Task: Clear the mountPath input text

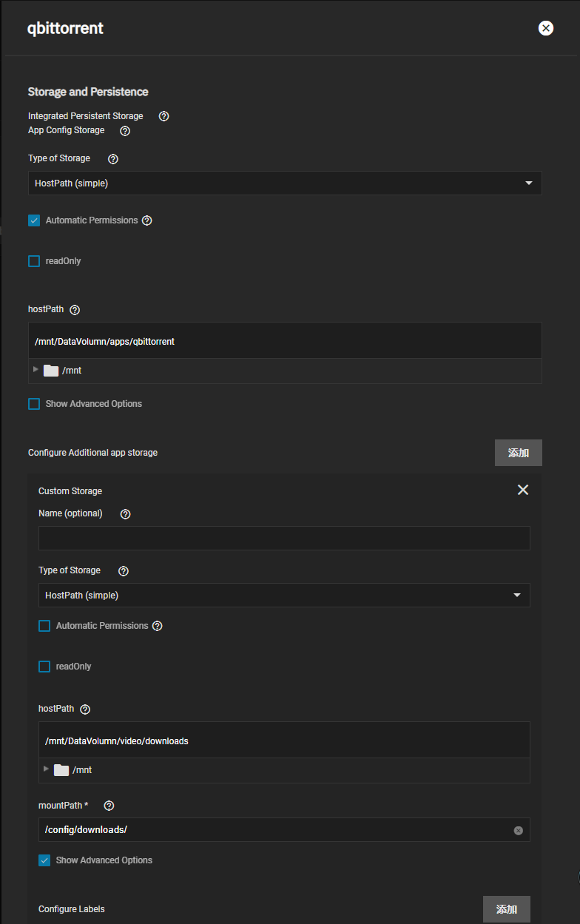Action: tap(519, 831)
